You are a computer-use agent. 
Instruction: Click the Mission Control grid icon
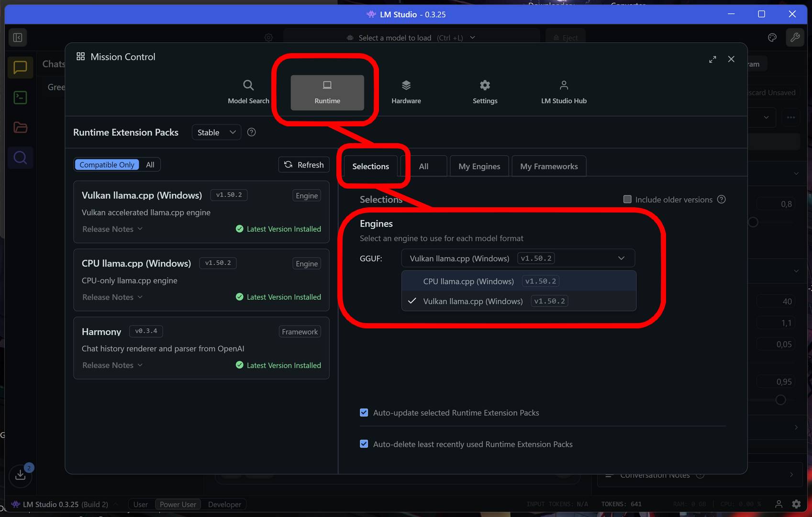tap(80, 56)
